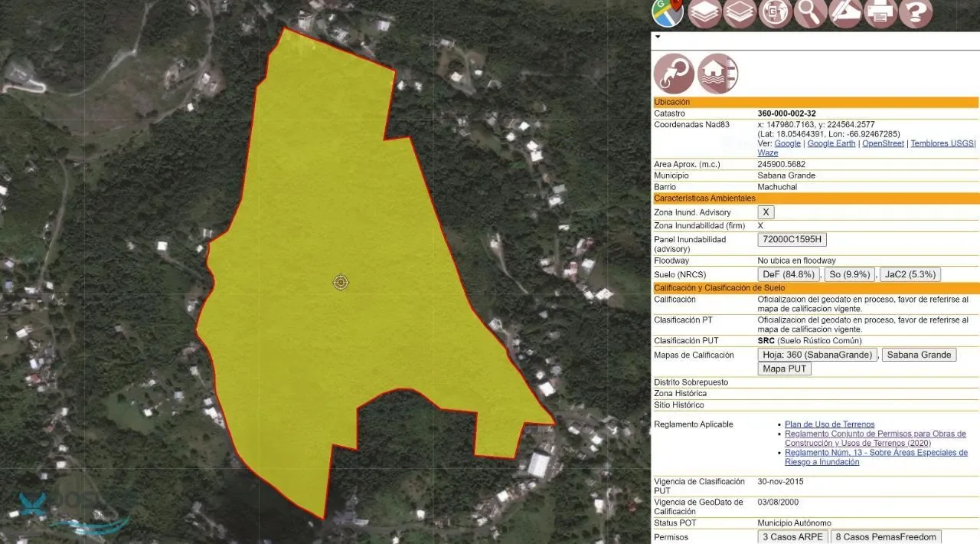Click the Waze link

[x=768, y=153]
